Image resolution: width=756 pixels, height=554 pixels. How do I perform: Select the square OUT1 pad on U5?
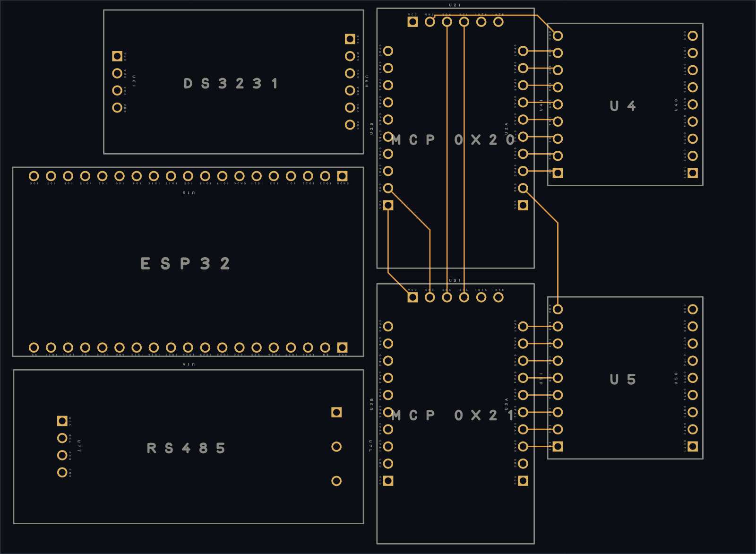point(693,446)
